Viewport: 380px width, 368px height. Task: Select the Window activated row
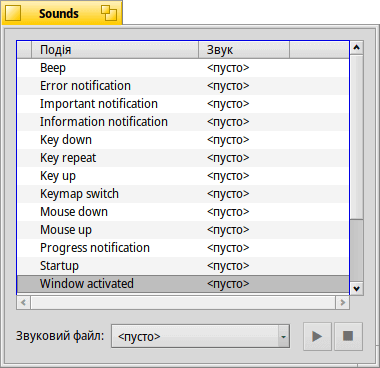pos(183,284)
